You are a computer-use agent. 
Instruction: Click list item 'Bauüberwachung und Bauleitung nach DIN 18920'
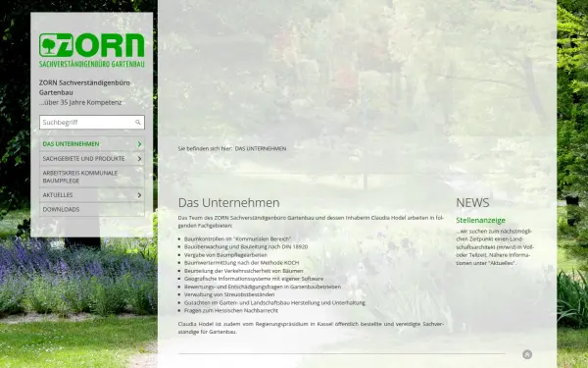[246, 246]
